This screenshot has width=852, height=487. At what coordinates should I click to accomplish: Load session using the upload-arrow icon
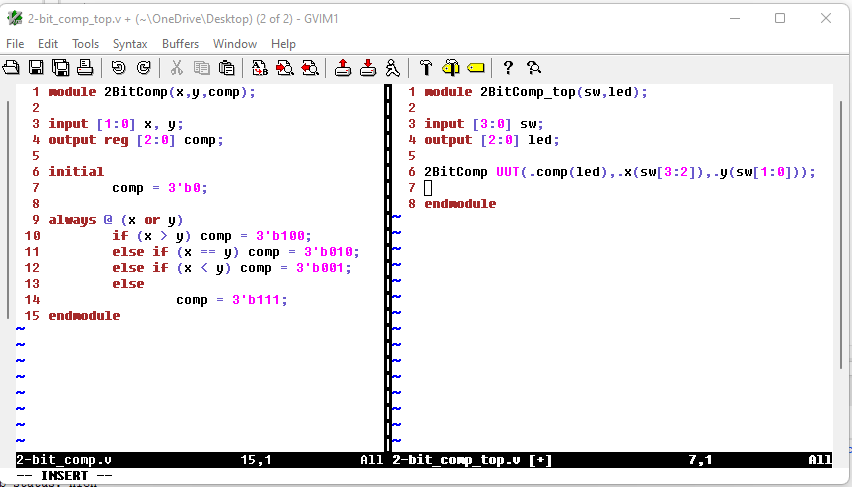click(343, 68)
